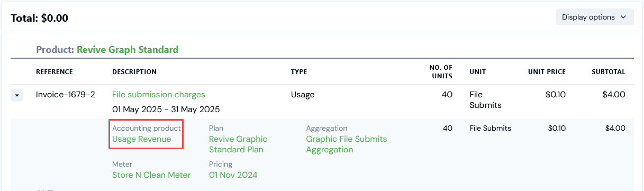Click the 01 May 2025 - 31 May 2025 period
644x191 pixels.
pyautogui.click(x=166, y=110)
